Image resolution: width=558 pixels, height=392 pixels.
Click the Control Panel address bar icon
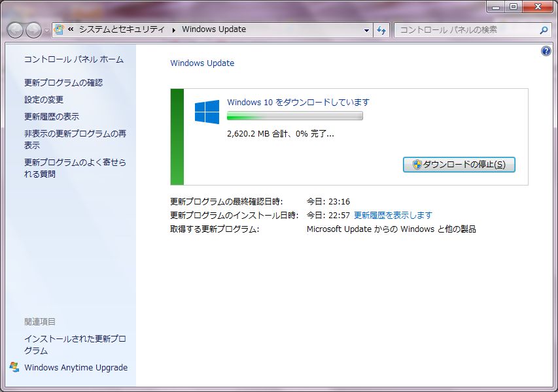click(59, 29)
